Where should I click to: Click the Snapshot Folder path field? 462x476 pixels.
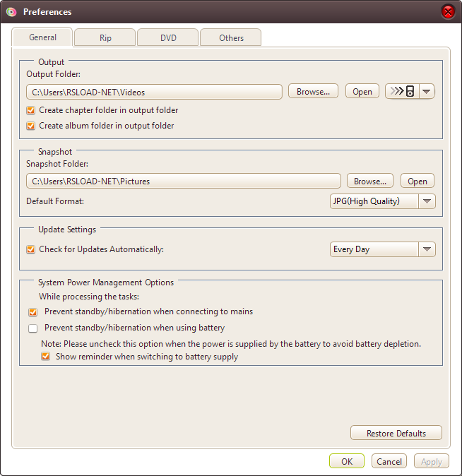click(x=184, y=182)
